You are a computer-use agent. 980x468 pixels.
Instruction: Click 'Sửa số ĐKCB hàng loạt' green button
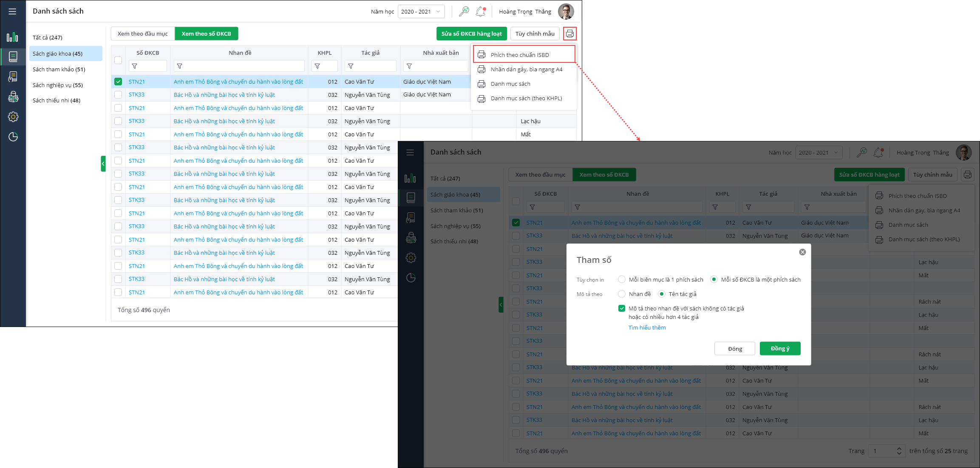click(x=471, y=34)
